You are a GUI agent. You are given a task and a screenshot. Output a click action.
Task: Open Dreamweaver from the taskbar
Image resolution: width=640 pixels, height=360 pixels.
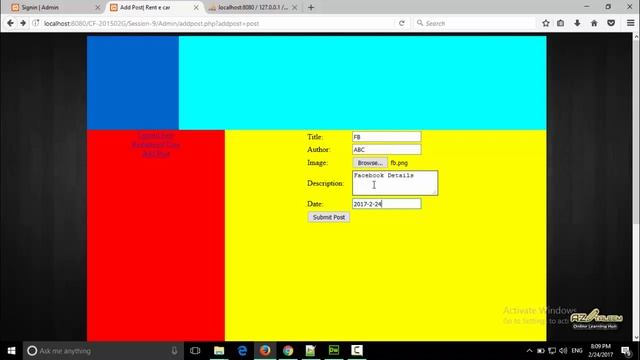[x=334, y=351]
